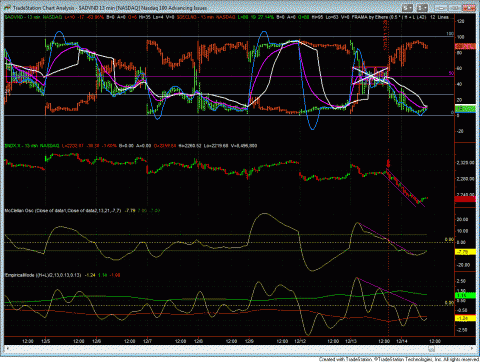480x362 pixels.
Task: Click the 12/7 date label on time axis
Action: pos(147,341)
